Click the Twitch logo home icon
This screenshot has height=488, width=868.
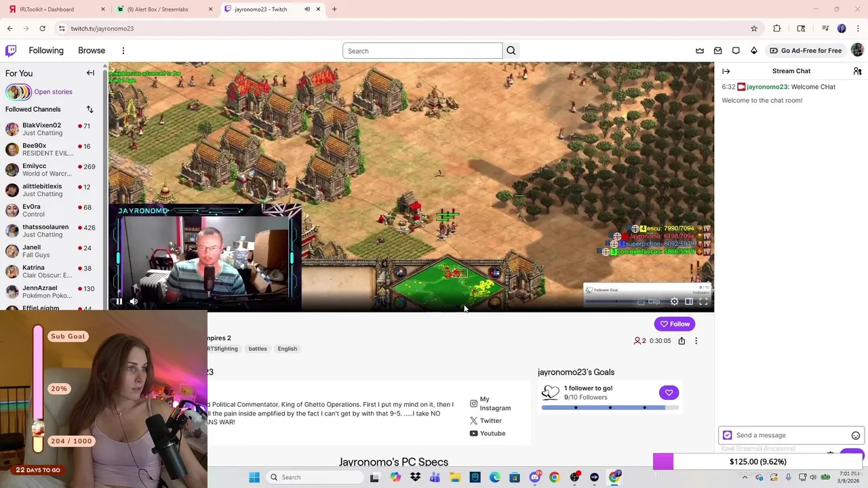point(11,51)
